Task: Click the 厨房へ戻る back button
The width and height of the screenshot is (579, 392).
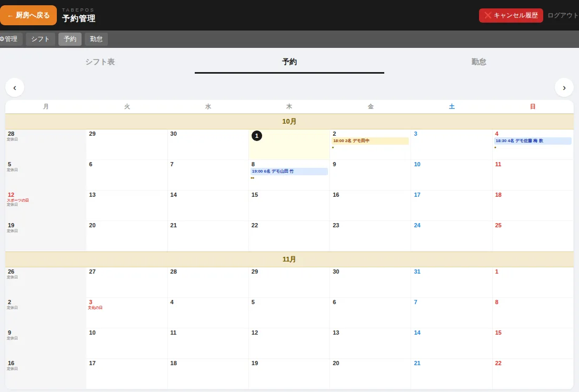Action: point(28,15)
